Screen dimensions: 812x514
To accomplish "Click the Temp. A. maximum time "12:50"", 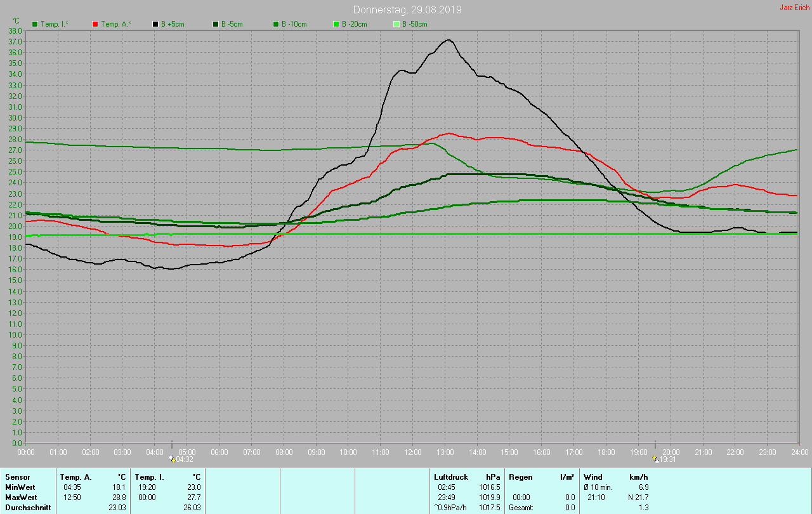I will (x=72, y=498).
